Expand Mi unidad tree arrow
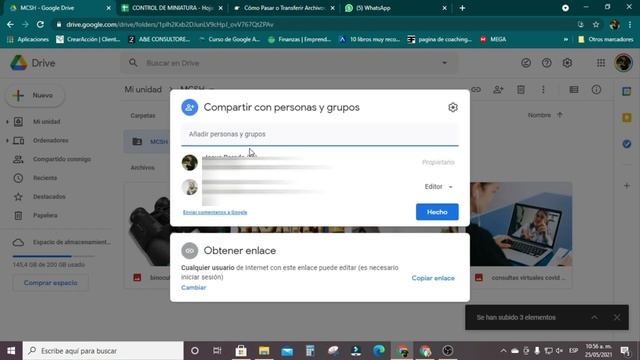This screenshot has width=640, height=360. 7,122
